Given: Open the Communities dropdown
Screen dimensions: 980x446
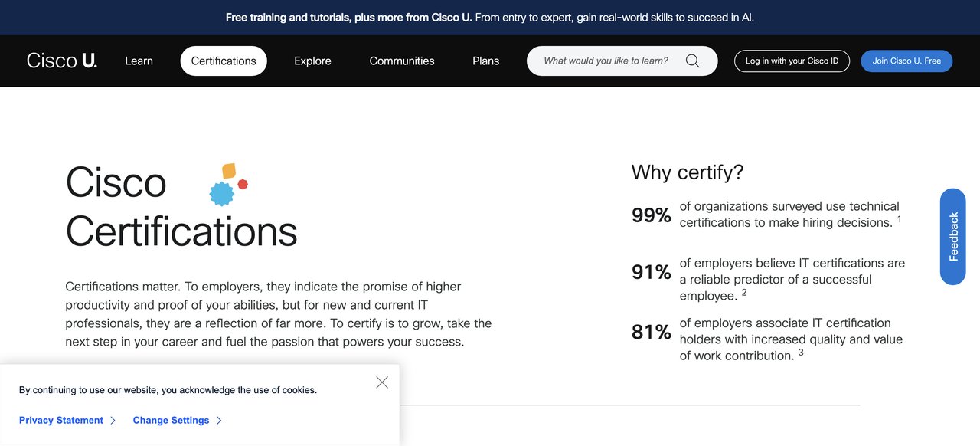Looking at the screenshot, I should pos(402,61).
